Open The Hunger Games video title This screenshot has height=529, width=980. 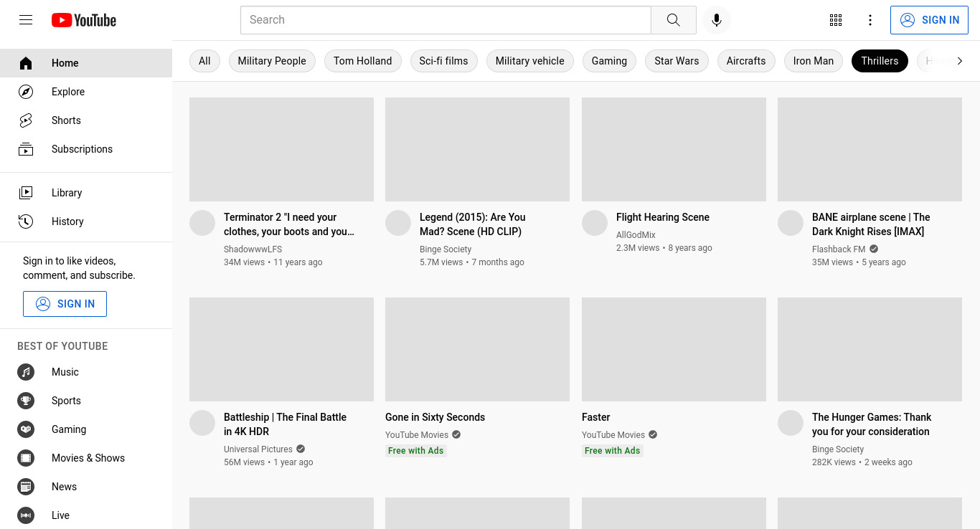[872, 424]
